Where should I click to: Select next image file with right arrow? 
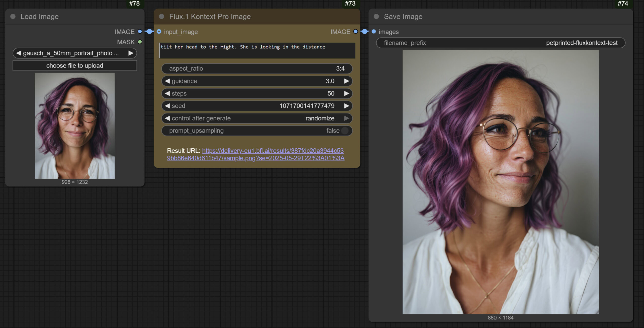tap(131, 53)
